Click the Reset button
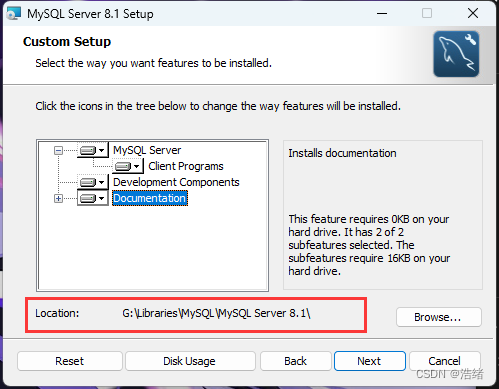The height and width of the screenshot is (389, 499). [70, 361]
